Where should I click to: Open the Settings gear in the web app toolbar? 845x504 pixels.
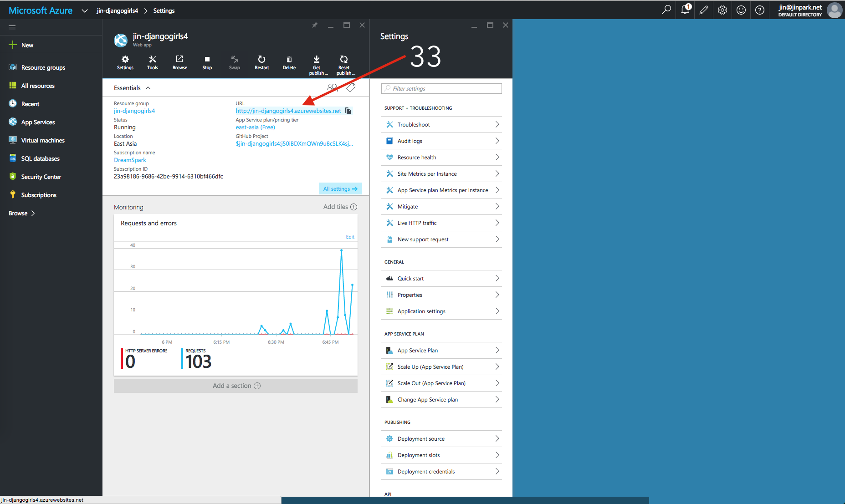125,62
